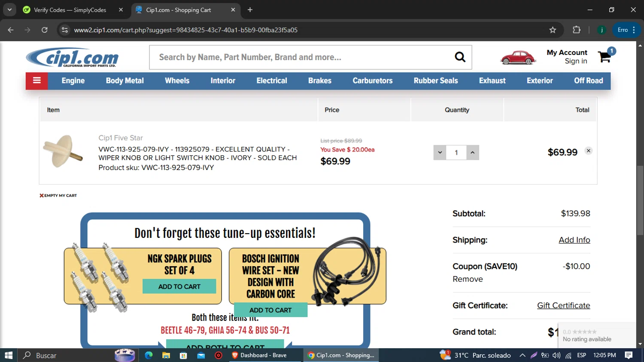
Task: Open the clock showing 12:05 PM
Action: click(605, 355)
